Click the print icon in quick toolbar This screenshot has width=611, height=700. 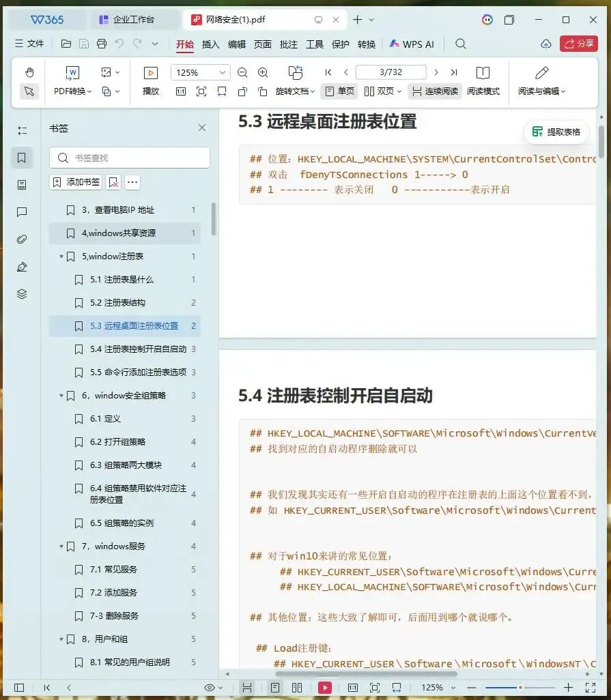pos(102,44)
